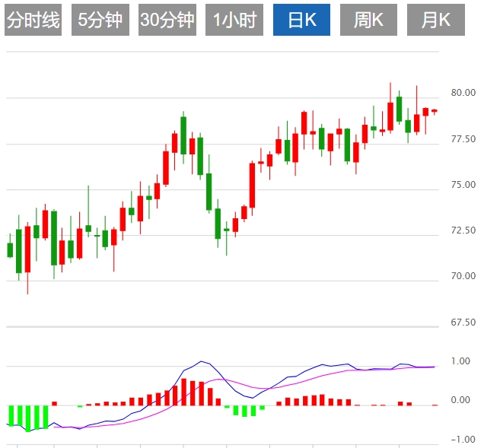The width and height of the screenshot is (484, 448).
Task: Click the 77.50 price axis label
Action: (x=463, y=139)
